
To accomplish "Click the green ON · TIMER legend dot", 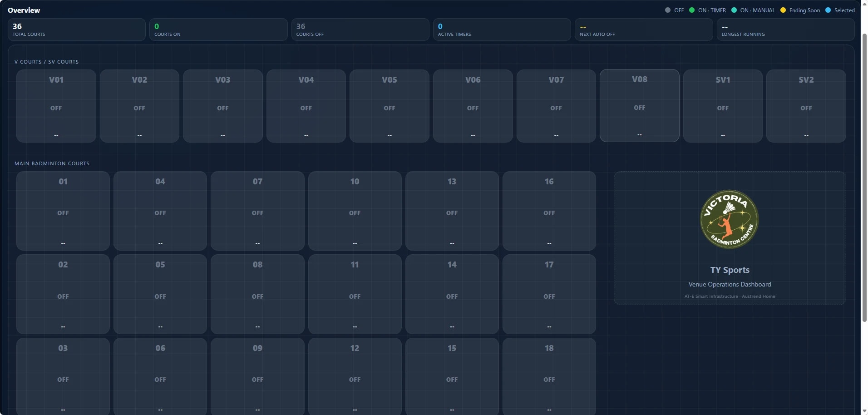I will [691, 10].
